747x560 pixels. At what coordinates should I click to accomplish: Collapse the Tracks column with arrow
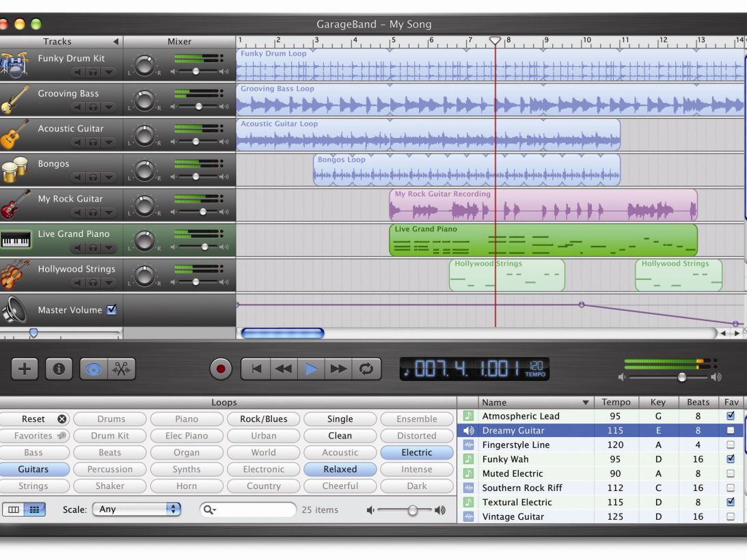tap(116, 42)
